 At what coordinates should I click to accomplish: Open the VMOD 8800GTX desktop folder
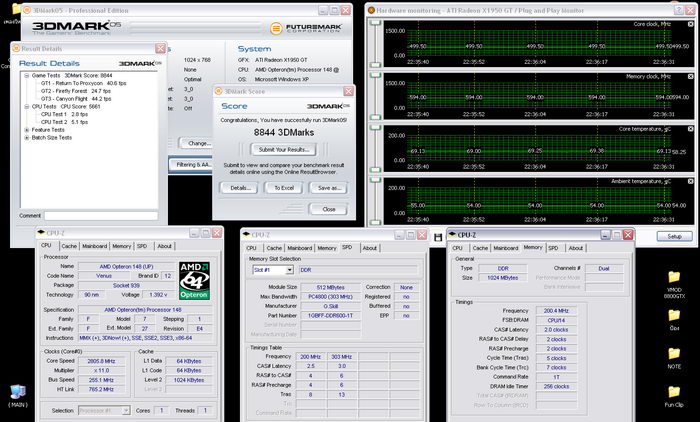[x=674, y=284]
